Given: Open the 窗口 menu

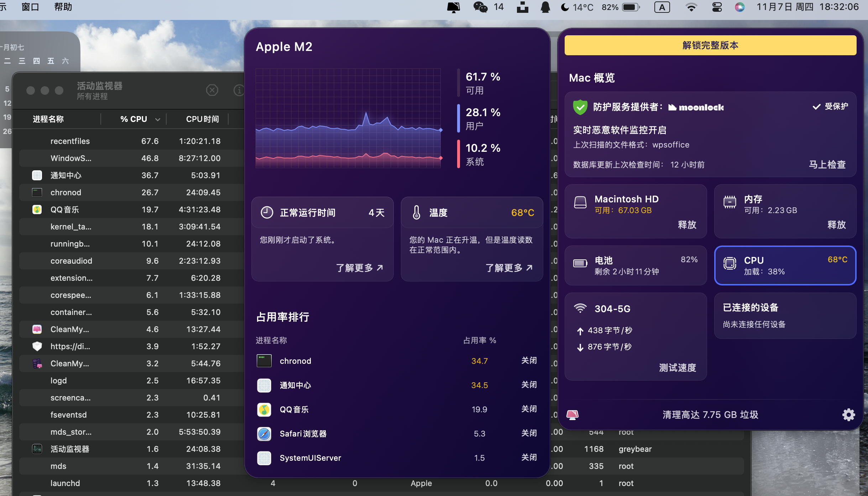Looking at the screenshot, I should pos(30,7).
